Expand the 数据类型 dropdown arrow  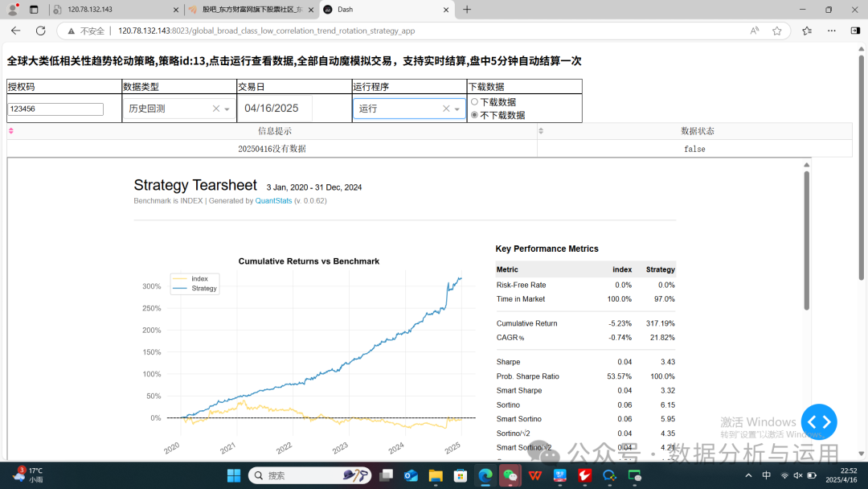pyautogui.click(x=227, y=109)
